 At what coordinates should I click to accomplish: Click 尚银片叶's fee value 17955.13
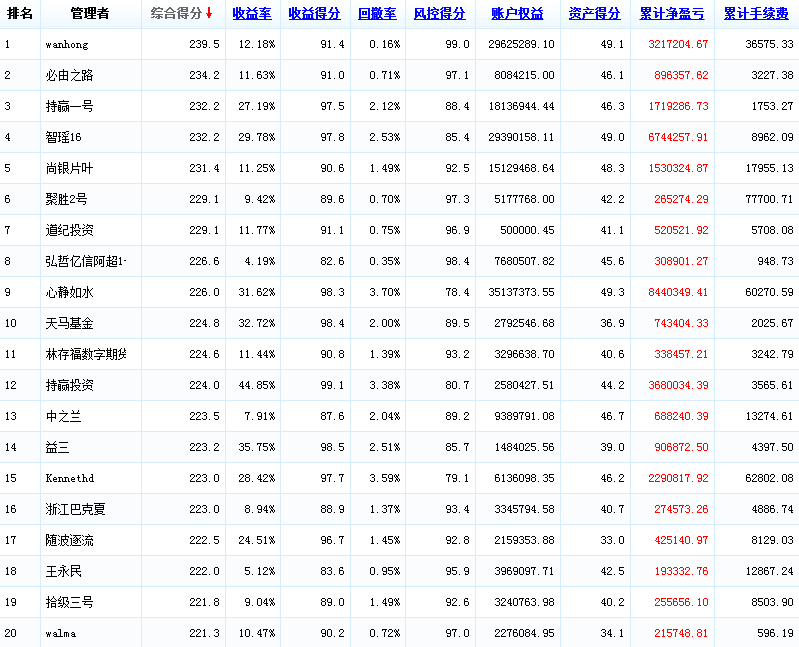(769, 168)
